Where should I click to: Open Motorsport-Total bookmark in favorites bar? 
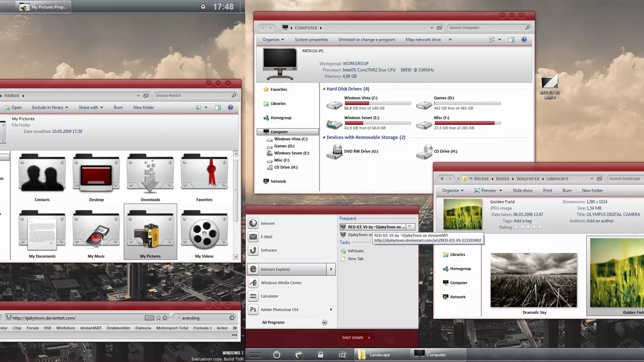point(172,328)
